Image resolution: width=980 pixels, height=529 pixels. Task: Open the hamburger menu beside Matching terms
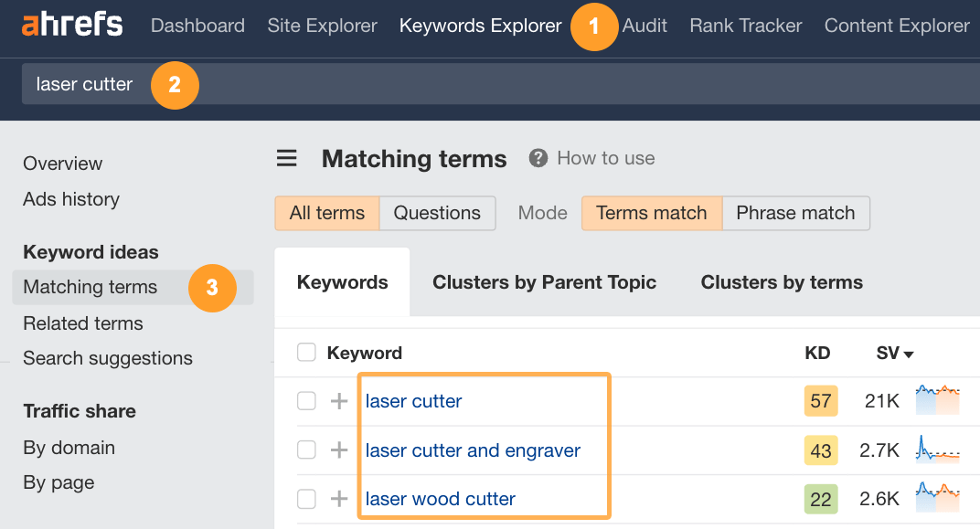[x=286, y=157]
